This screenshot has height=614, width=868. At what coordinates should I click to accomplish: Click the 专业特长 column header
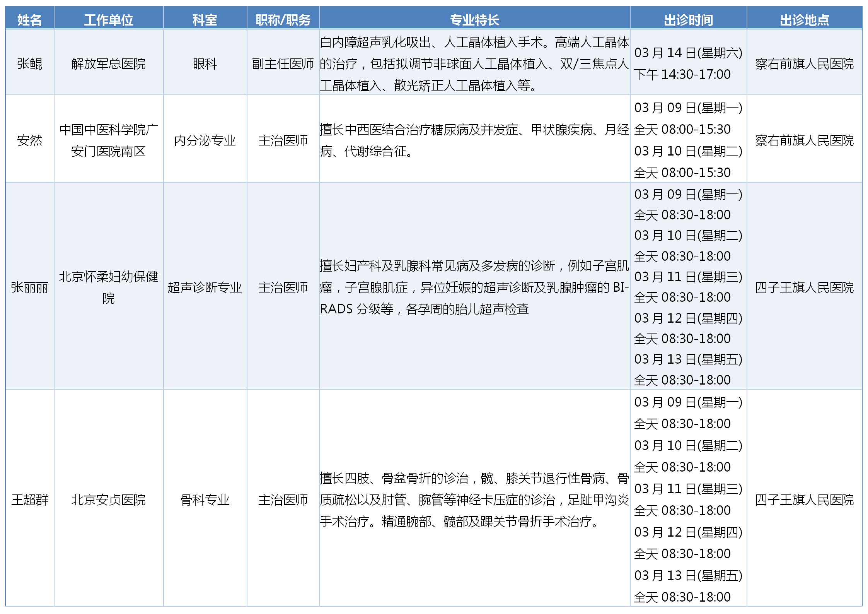click(474, 20)
